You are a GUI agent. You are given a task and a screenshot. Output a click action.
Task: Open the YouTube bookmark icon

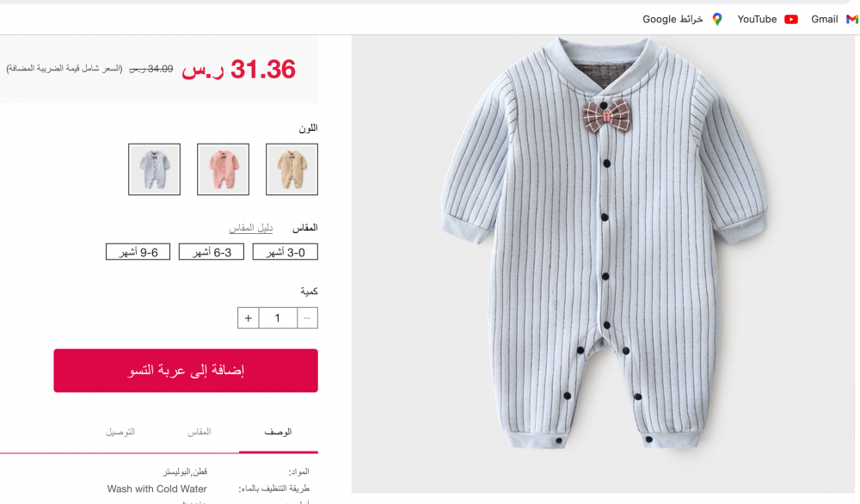pyautogui.click(x=791, y=19)
